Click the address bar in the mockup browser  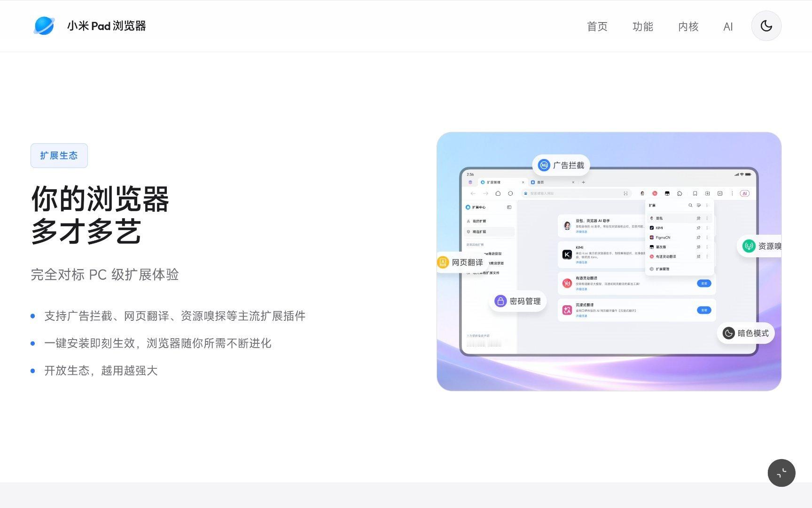pyautogui.click(x=576, y=193)
